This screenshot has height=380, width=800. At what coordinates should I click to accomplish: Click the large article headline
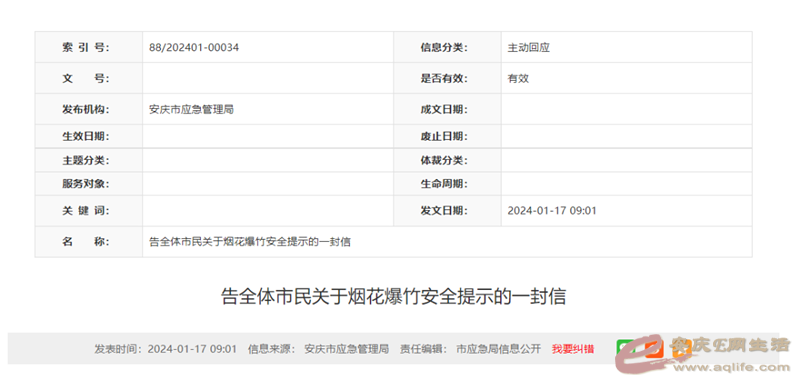pos(393,296)
